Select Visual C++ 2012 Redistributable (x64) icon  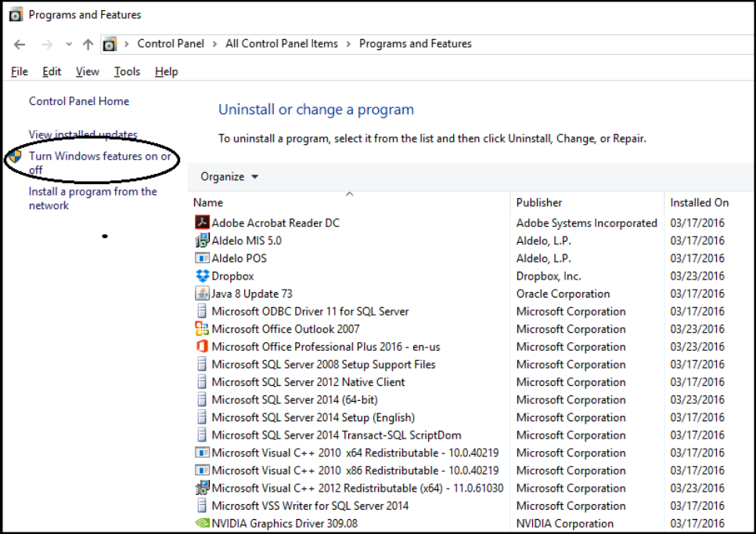202,488
